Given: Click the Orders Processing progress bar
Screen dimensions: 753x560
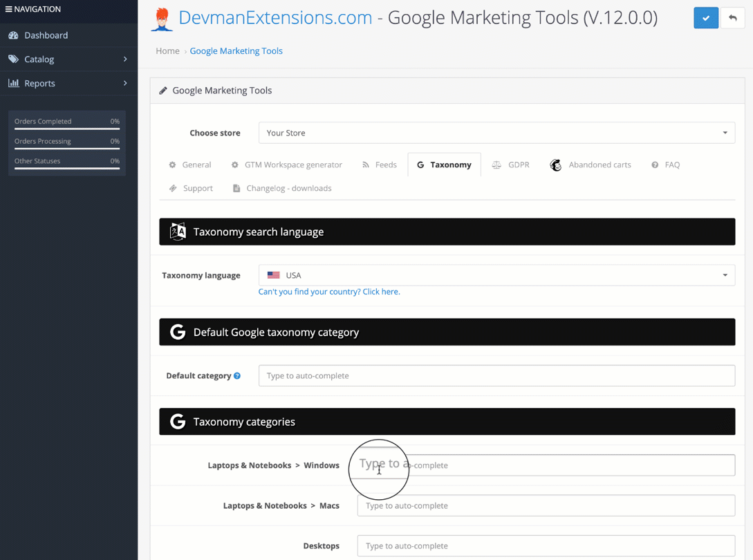Looking at the screenshot, I should point(67,149).
